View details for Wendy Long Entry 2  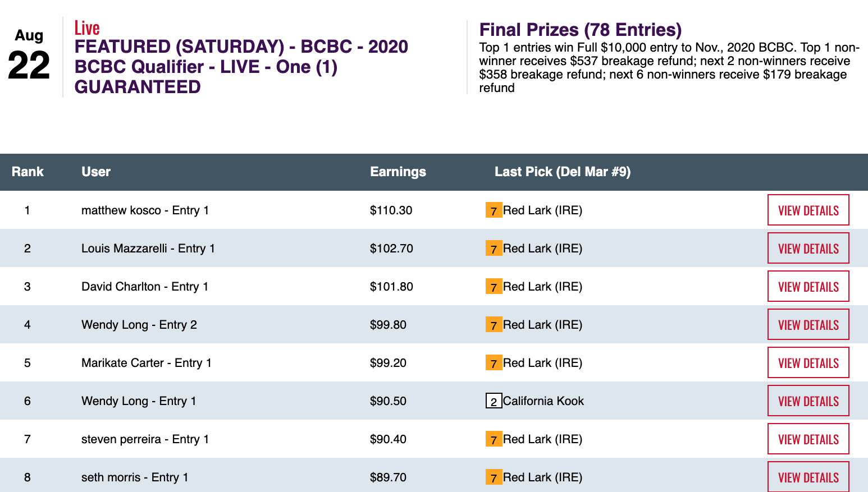click(x=808, y=325)
